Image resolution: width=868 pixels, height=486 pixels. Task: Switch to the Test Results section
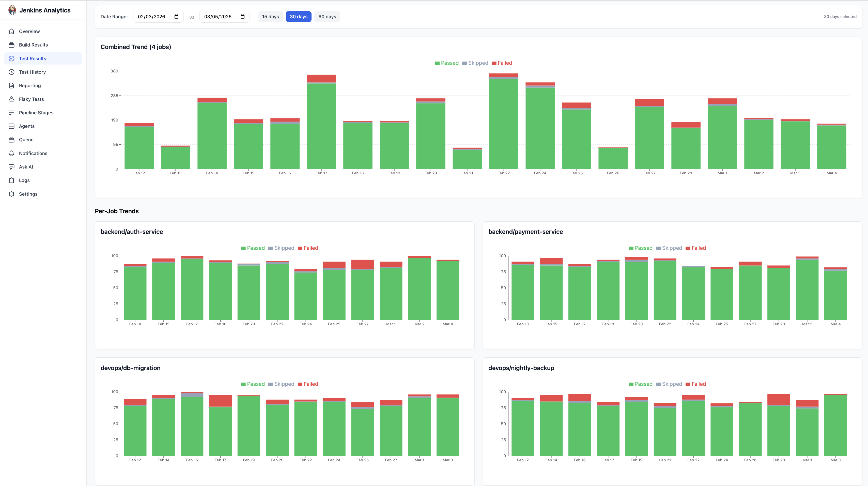point(33,58)
